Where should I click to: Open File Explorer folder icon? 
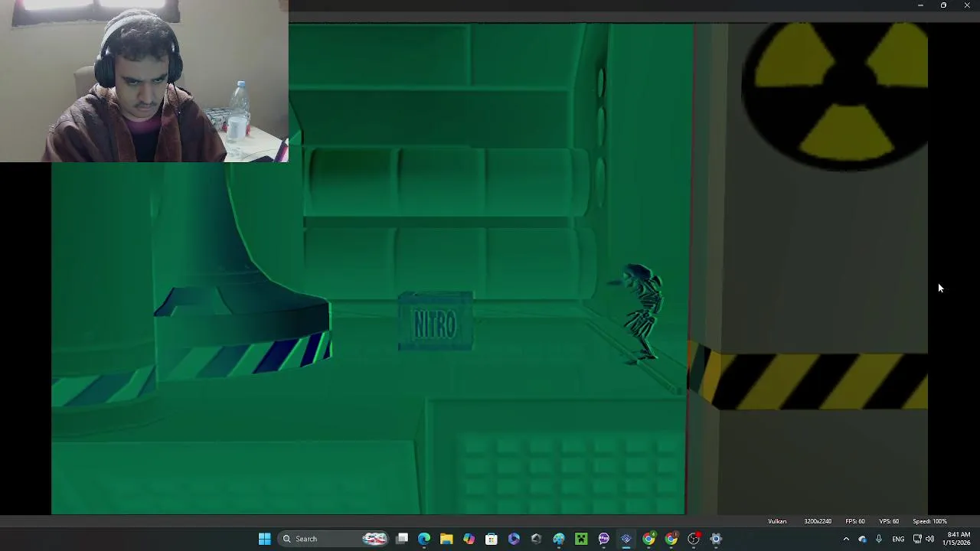click(x=446, y=539)
